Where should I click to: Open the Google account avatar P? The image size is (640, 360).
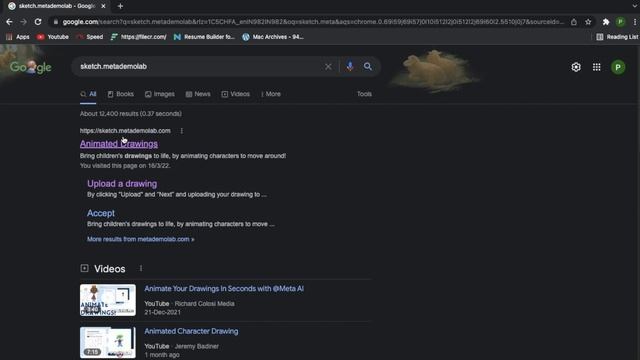618,67
